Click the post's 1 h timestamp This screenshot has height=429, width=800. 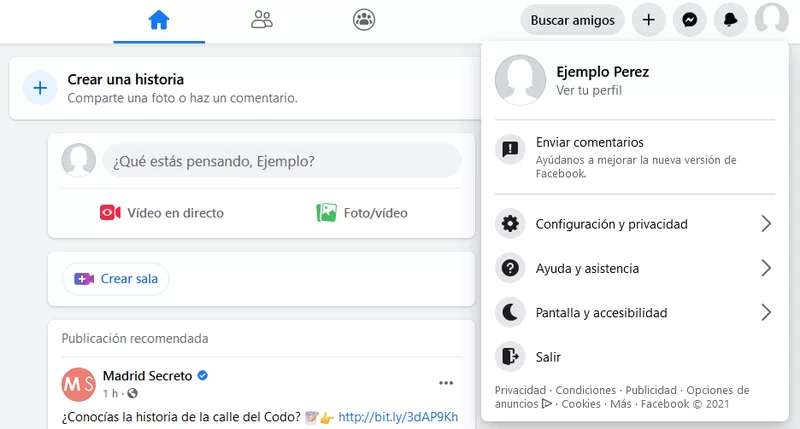click(x=110, y=394)
